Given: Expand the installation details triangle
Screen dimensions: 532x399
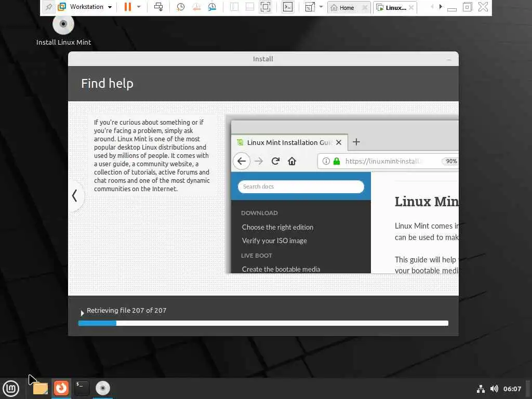Looking at the screenshot, I should pos(82,313).
